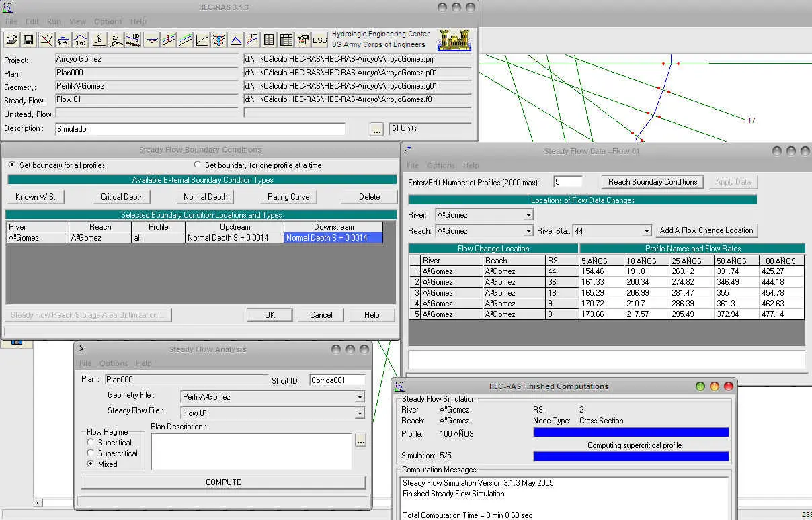Save project using the floppy disk icon
Screen dimensions: 812x520
28,40
